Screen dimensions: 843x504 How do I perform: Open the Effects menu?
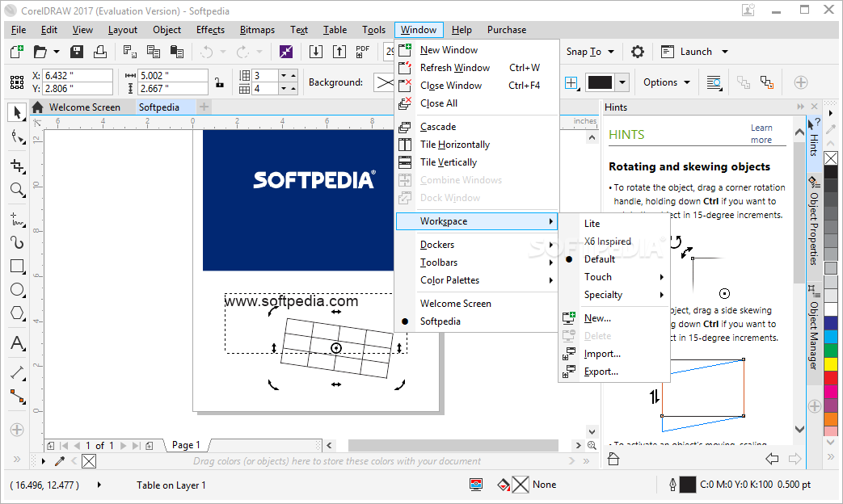click(x=210, y=30)
